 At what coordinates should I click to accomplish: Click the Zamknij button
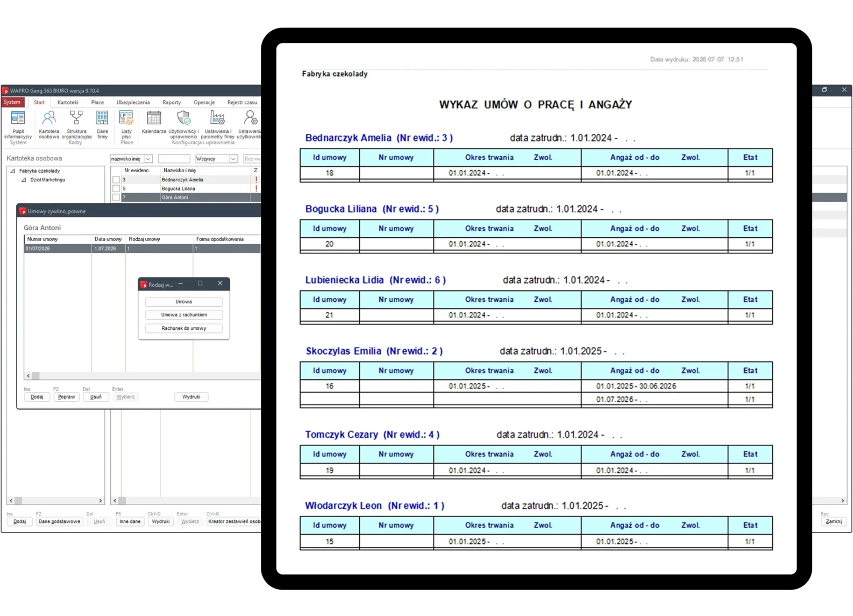[x=834, y=522]
